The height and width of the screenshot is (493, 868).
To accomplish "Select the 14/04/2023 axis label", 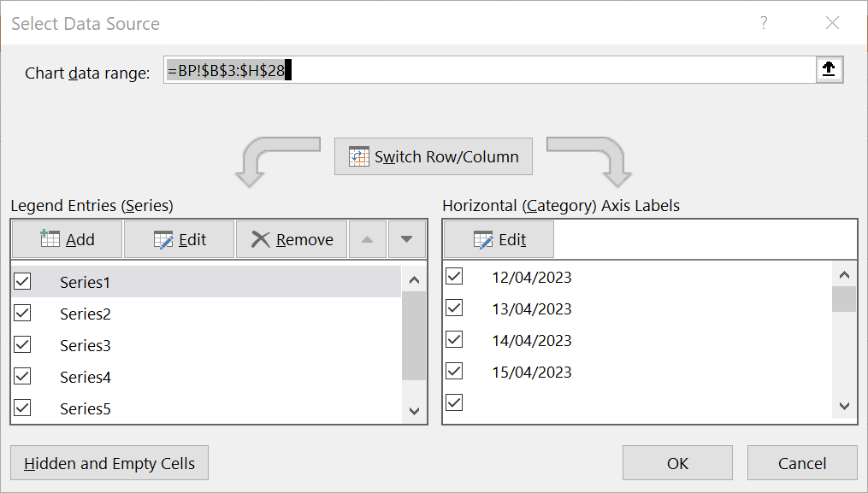I will coord(532,340).
